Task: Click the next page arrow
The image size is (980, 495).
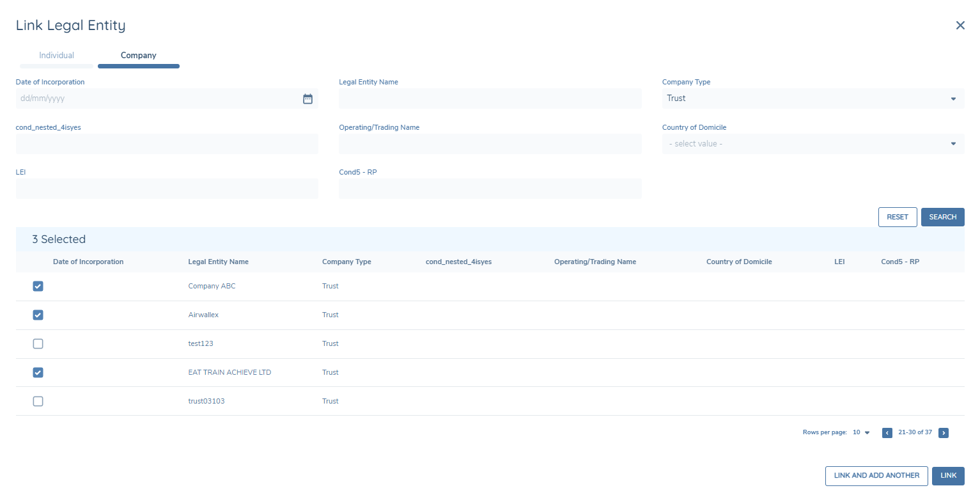Action: (x=944, y=432)
